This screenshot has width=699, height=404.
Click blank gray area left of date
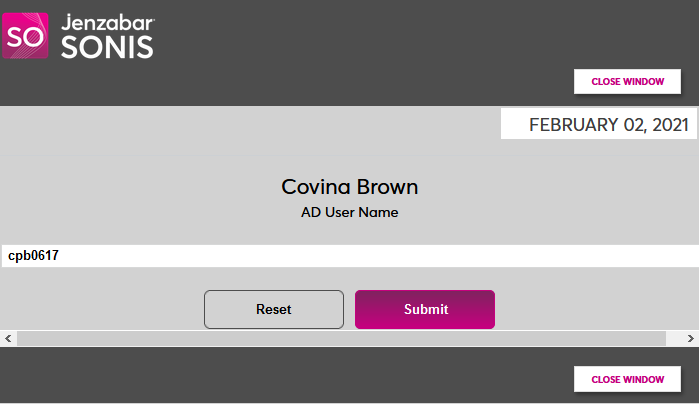coord(250,125)
